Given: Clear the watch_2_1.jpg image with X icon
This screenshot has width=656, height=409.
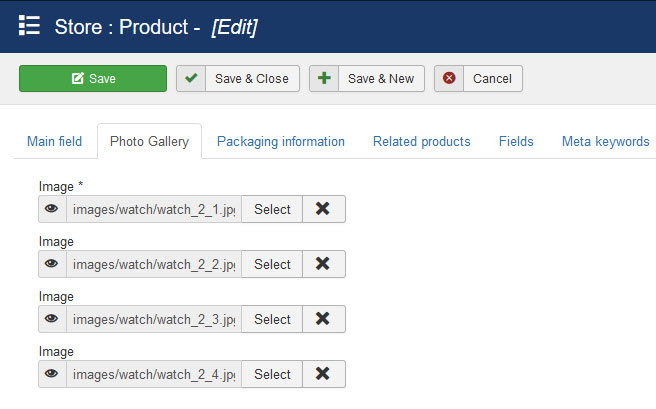Looking at the screenshot, I should click(x=323, y=209).
